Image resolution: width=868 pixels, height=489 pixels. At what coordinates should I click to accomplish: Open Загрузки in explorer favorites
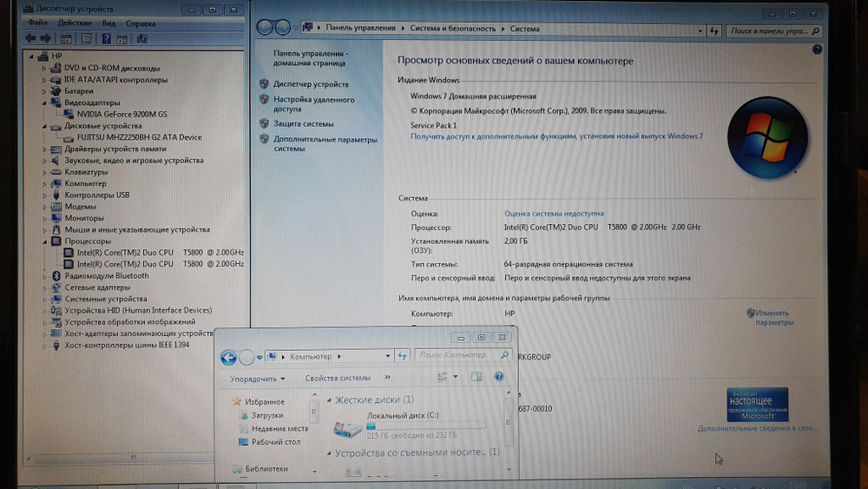point(266,415)
